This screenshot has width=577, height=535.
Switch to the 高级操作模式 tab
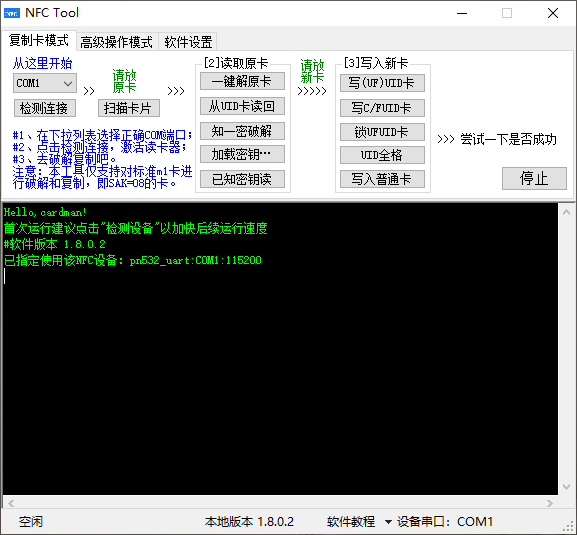click(x=116, y=42)
